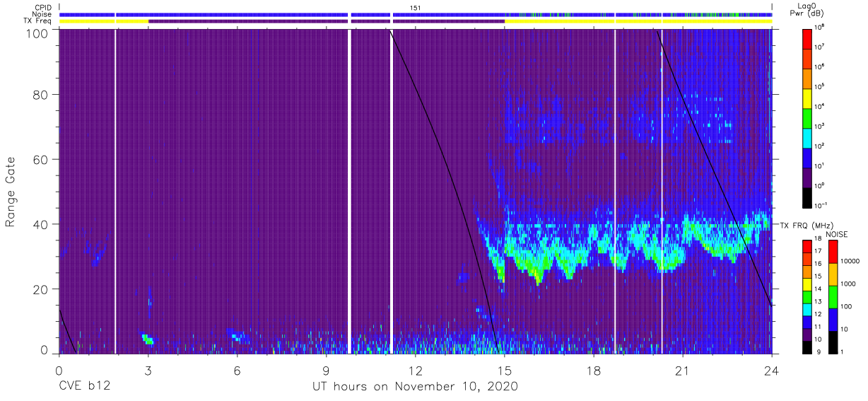The width and height of the screenshot is (868, 401).
Task: Pick the green segment of the Lag0 power colorbar
Action: (808, 117)
